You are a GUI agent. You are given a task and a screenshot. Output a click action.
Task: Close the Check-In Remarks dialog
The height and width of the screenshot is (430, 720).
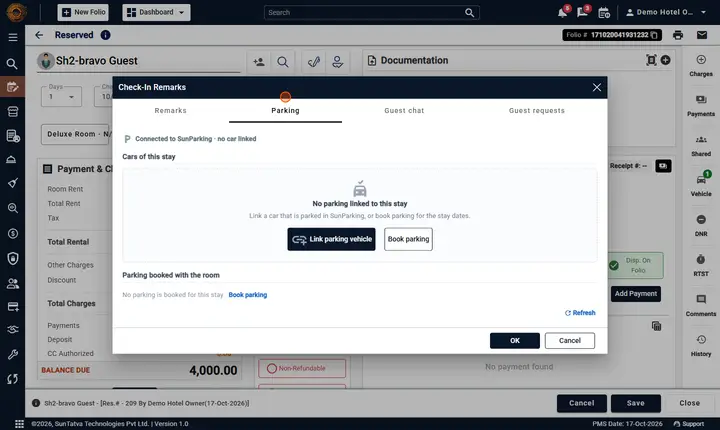[596, 87]
